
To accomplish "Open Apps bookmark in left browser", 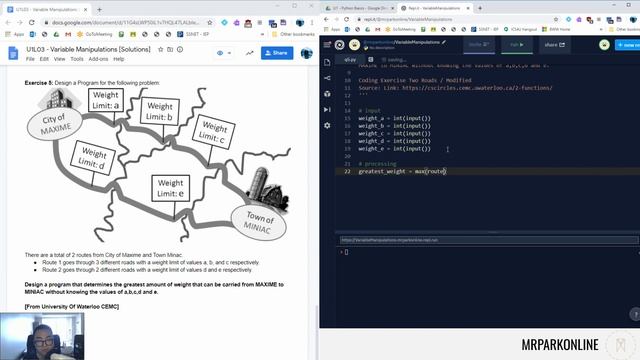I will tap(15, 34).
